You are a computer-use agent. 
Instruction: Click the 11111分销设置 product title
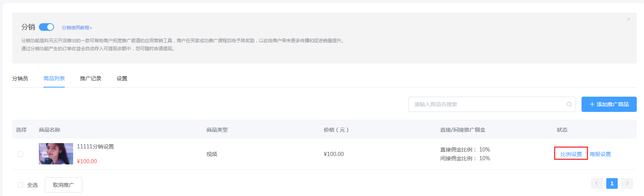coord(96,147)
